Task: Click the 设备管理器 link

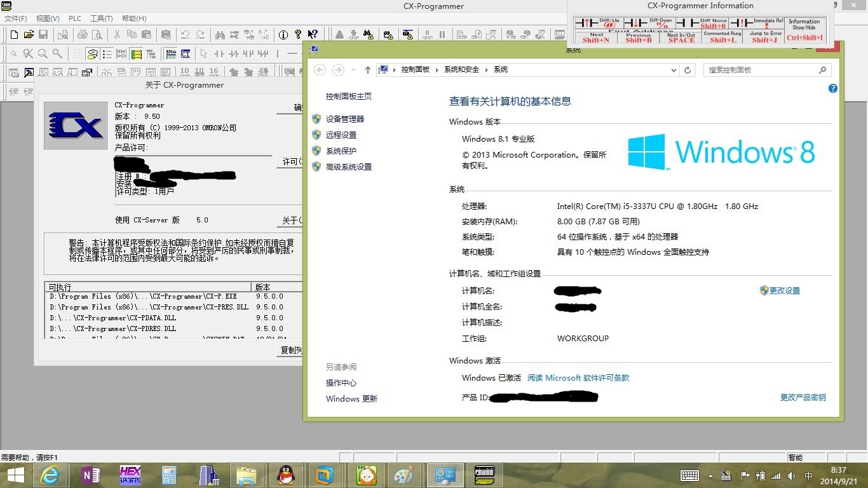Action: pos(344,119)
